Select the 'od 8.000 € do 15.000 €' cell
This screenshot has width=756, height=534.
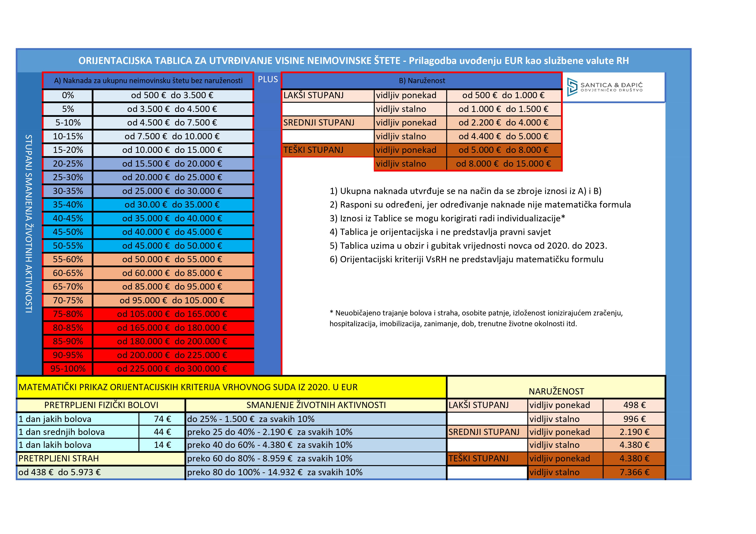pyautogui.click(x=503, y=164)
